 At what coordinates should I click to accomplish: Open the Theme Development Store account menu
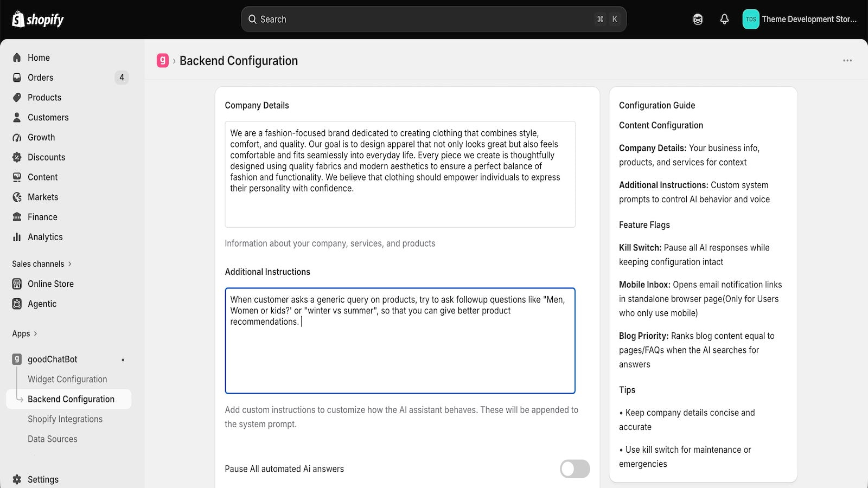800,20
